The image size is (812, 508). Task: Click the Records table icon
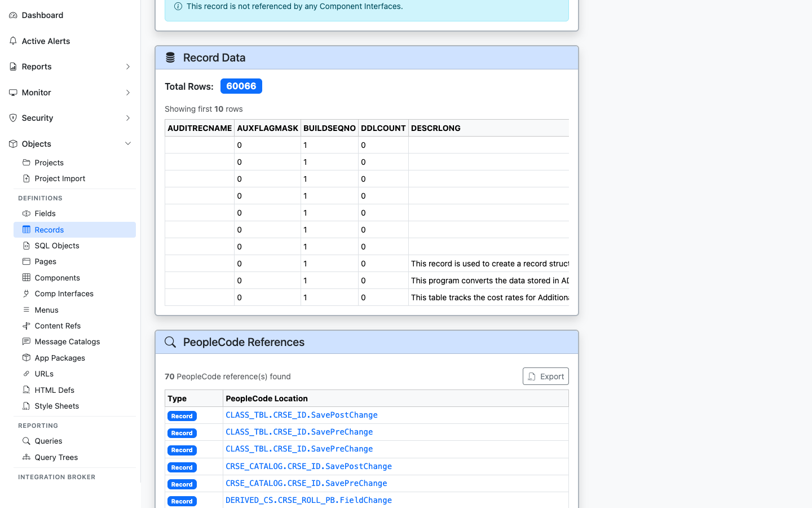(x=27, y=230)
